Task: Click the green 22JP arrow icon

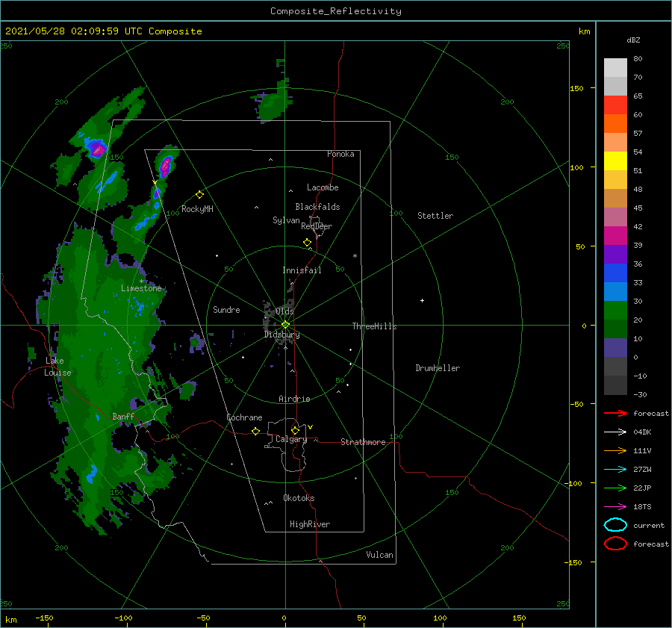Action: click(615, 488)
